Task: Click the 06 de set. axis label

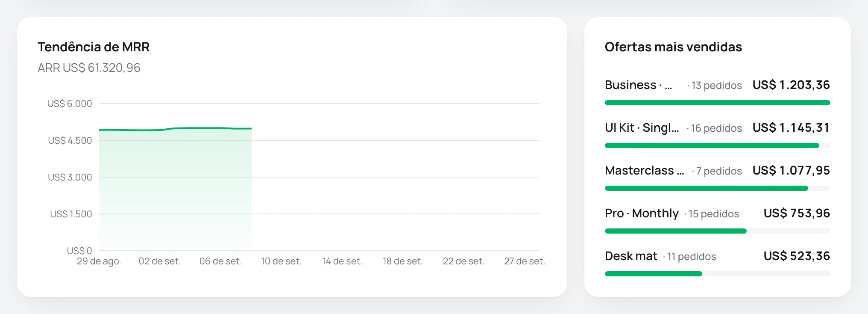Action: [220, 261]
